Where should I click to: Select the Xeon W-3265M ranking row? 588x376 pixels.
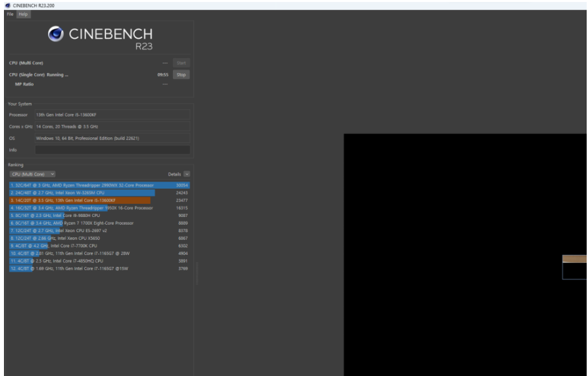tap(99, 193)
